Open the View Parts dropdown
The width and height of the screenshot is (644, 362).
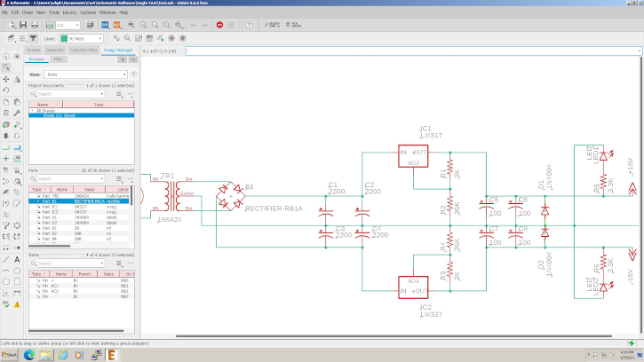coord(85,75)
